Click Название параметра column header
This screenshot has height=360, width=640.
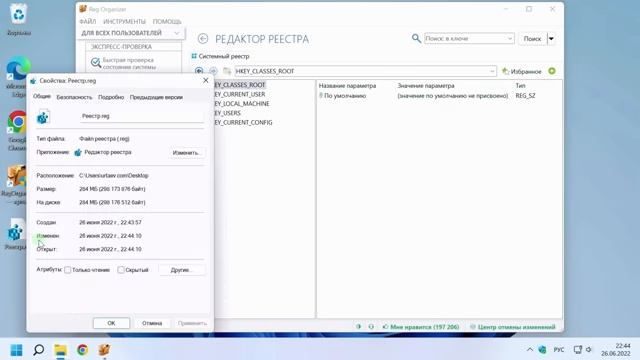(x=347, y=86)
